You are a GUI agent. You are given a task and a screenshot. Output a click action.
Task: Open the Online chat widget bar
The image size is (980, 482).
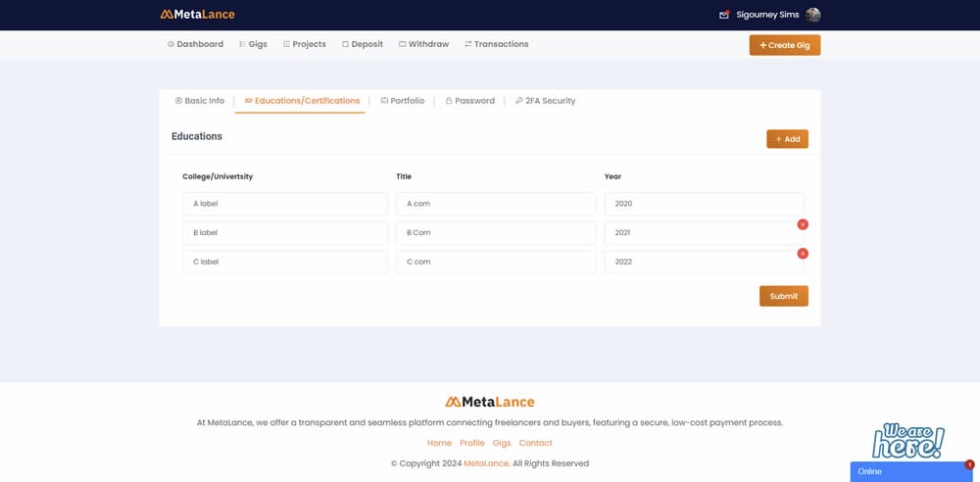910,472
